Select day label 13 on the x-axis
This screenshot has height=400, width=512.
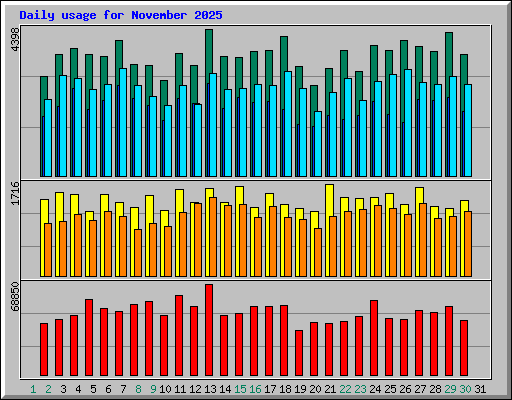coord(210,389)
